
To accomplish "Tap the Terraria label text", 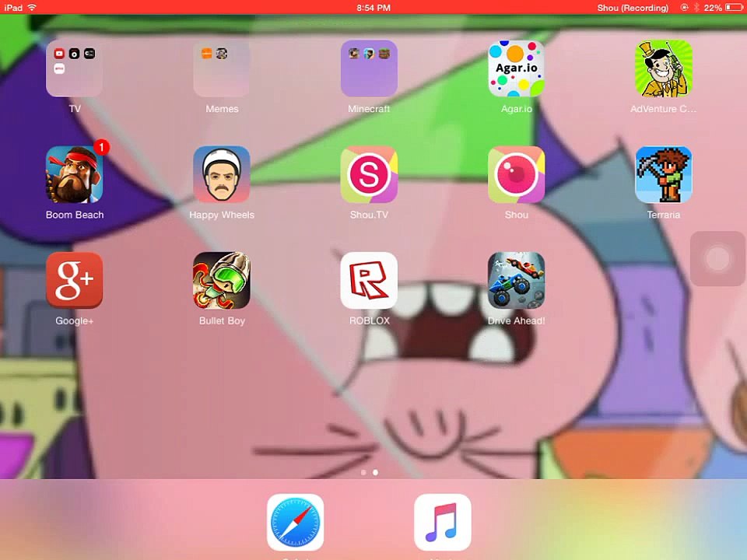I will [x=664, y=215].
